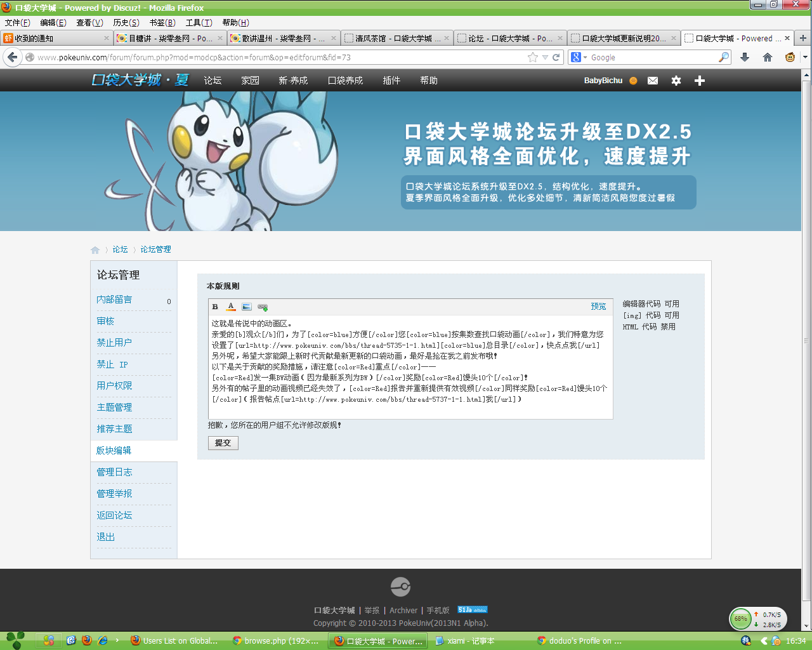Open the 家园 nav menu item
Image resolution: width=812 pixels, height=650 pixels.
(x=250, y=81)
